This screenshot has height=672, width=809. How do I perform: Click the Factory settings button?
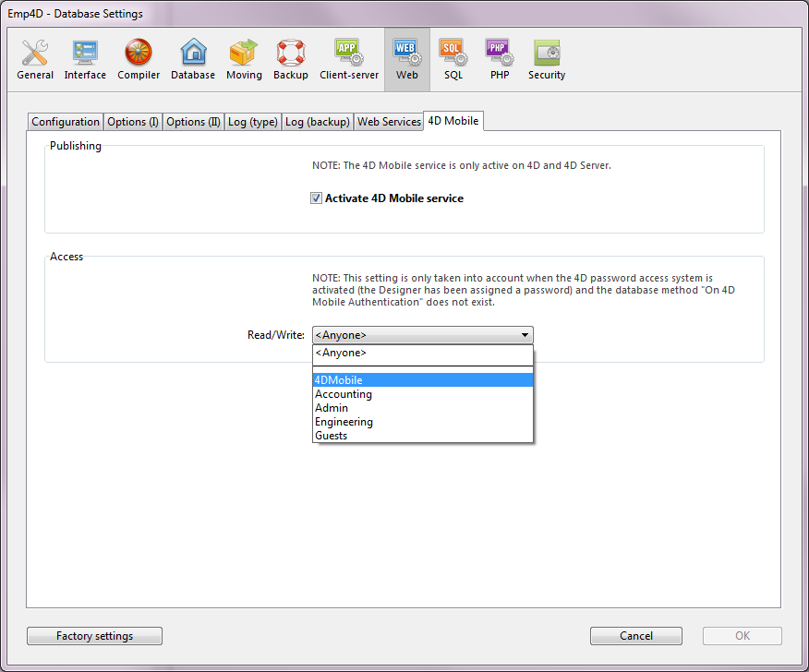[94, 636]
